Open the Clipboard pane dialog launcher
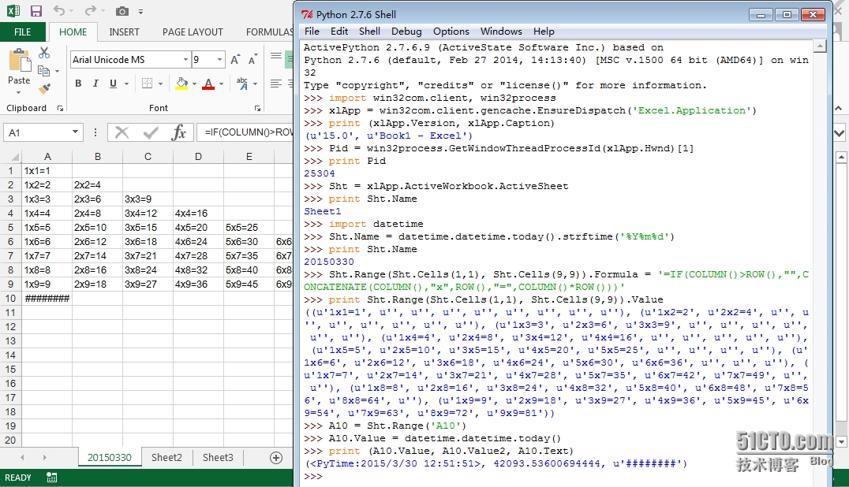The height and width of the screenshot is (487, 849). tap(60, 108)
